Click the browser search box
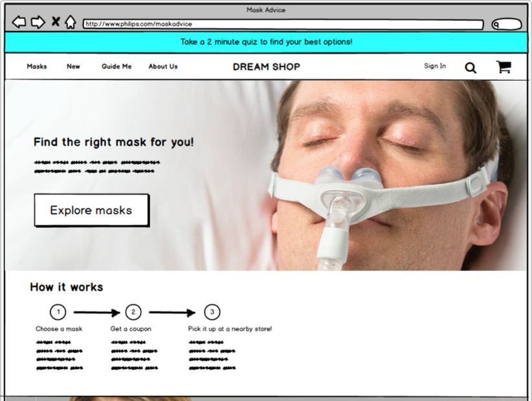Image resolution: width=532 pixels, height=401 pixels. click(x=507, y=25)
